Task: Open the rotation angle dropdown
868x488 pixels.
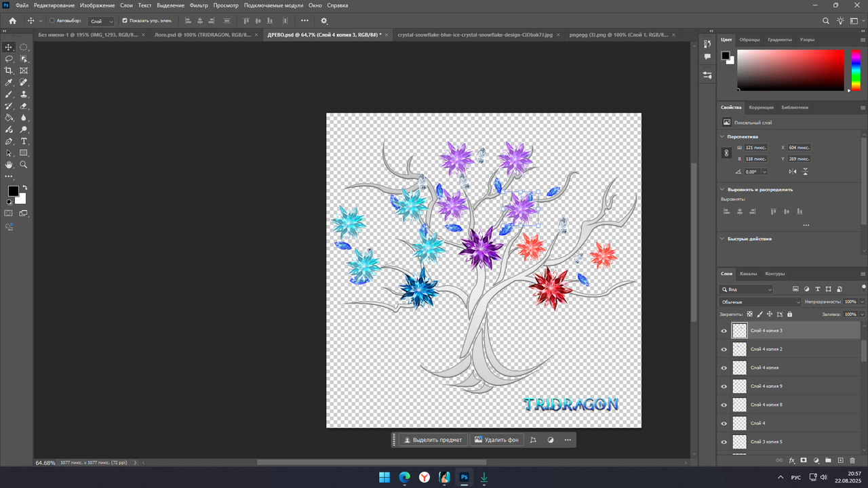Action: click(x=764, y=172)
